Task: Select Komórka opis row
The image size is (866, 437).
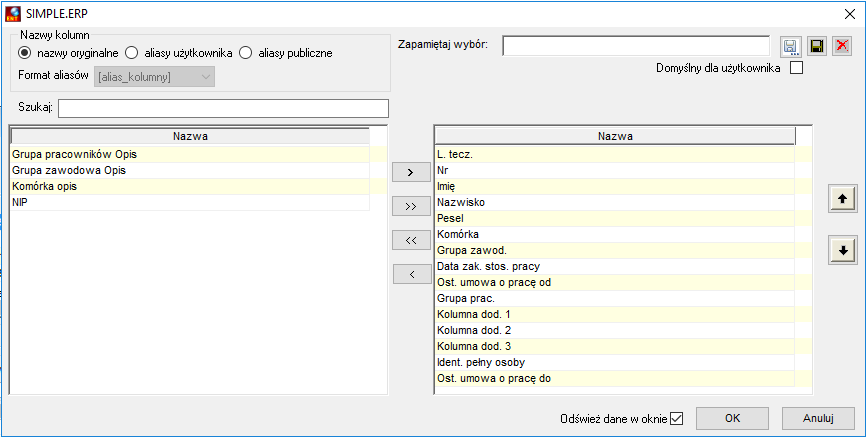Action: click(190, 187)
